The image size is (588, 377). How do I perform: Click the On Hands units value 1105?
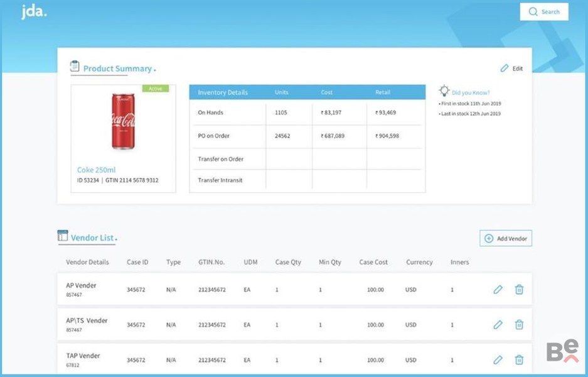coord(281,112)
